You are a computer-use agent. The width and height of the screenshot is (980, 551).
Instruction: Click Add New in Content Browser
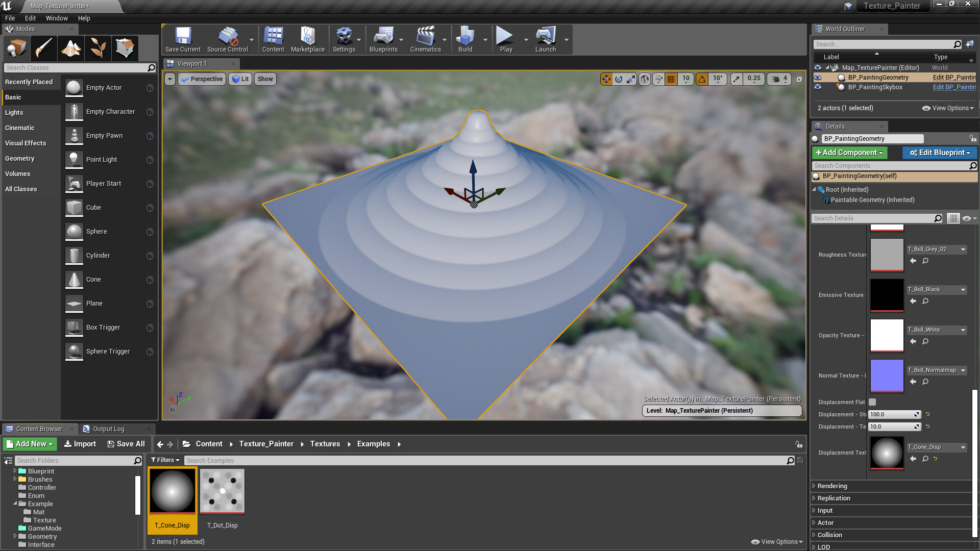click(x=30, y=444)
